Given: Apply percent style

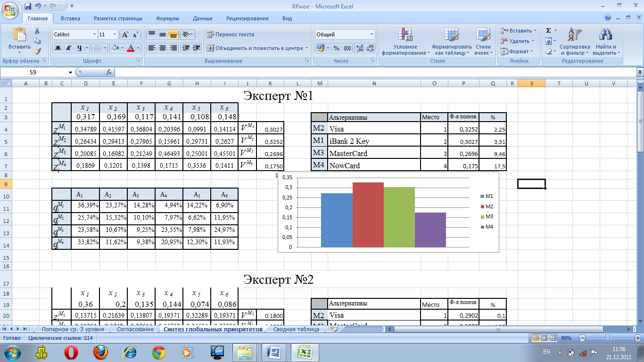Looking at the screenshot, I should (x=336, y=48).
